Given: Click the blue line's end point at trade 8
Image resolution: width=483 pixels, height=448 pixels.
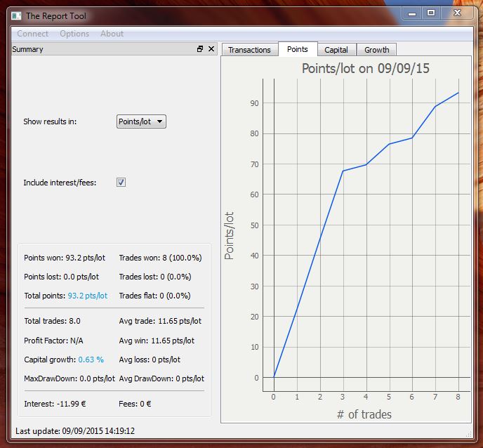Looking at the screenshot, I should pos(458,93).
